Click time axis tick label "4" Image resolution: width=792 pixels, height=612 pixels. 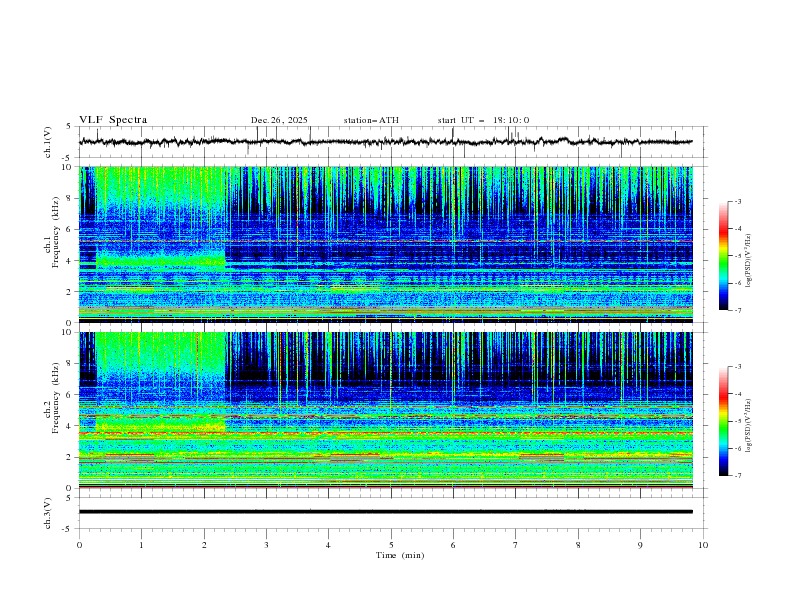[328, 545]
